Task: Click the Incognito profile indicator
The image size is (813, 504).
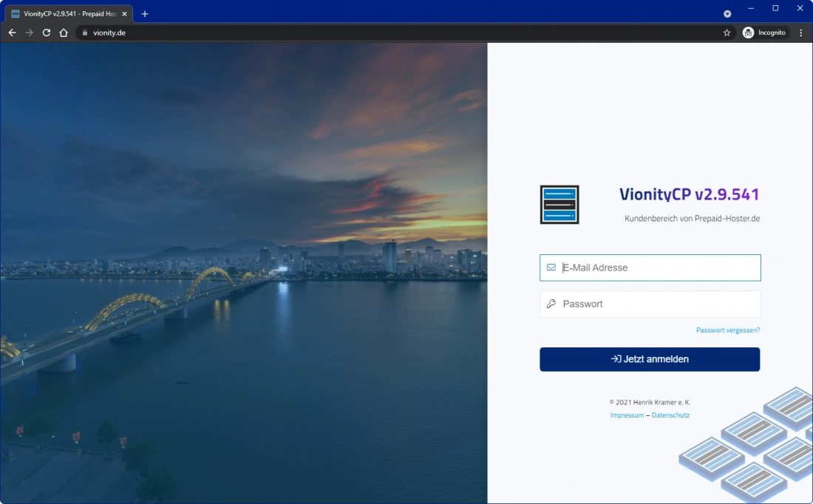Action: click(x=765, y=33)
